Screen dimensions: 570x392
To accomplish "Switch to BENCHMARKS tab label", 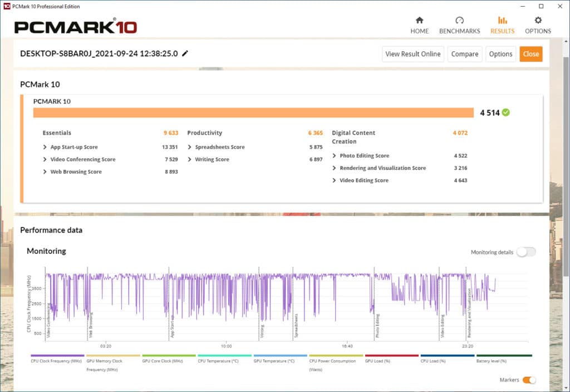I will [459, 31].
